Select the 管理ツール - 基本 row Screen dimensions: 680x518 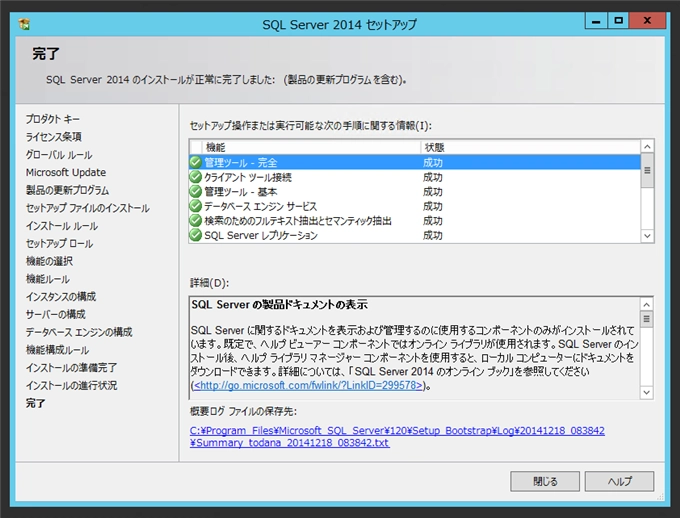(415, 192)
